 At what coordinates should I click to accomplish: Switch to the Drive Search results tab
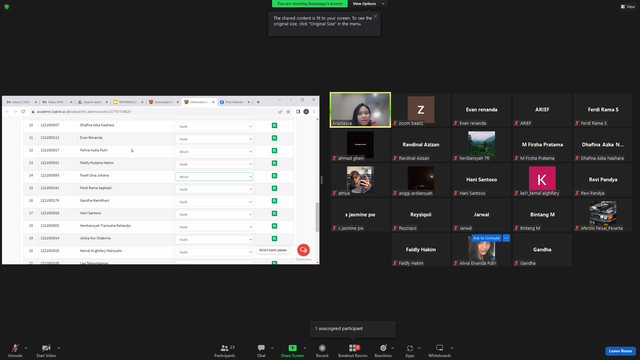pyautogui.click(x=92, y=102)
